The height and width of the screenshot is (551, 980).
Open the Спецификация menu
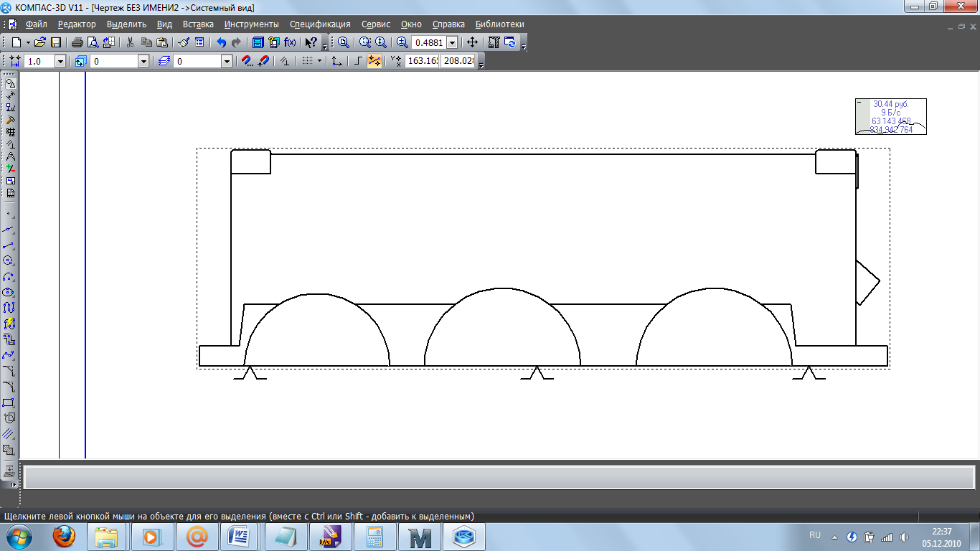coord(320,24)
